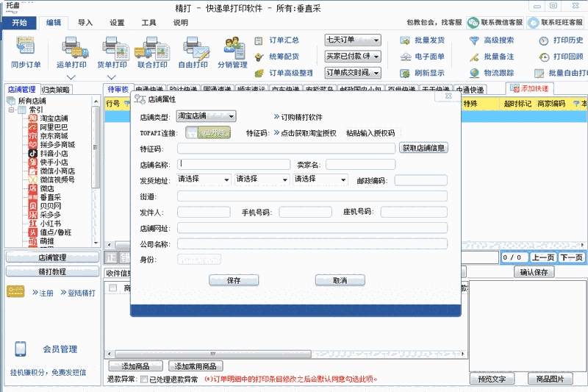Open 货单打印 invoice print tool
The width and height of the screenshot is (588, 392).
point(112,52)
